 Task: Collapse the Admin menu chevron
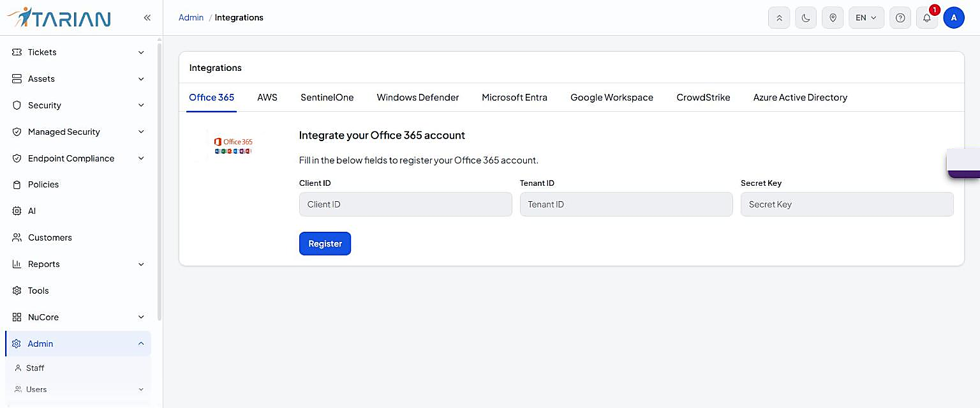pyautogui.click(x=141, y=344)
